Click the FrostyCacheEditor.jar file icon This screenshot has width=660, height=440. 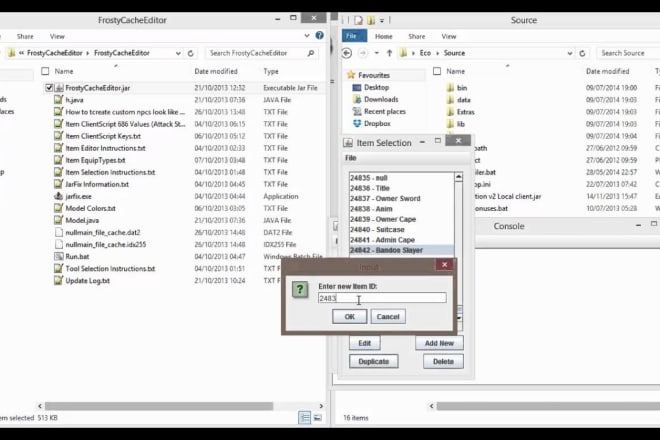tap(59, 88)
